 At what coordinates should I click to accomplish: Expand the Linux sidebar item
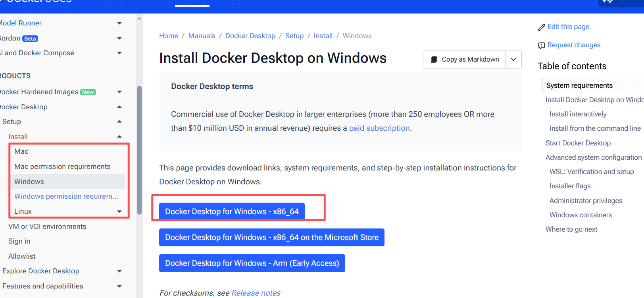pos(119,212)
